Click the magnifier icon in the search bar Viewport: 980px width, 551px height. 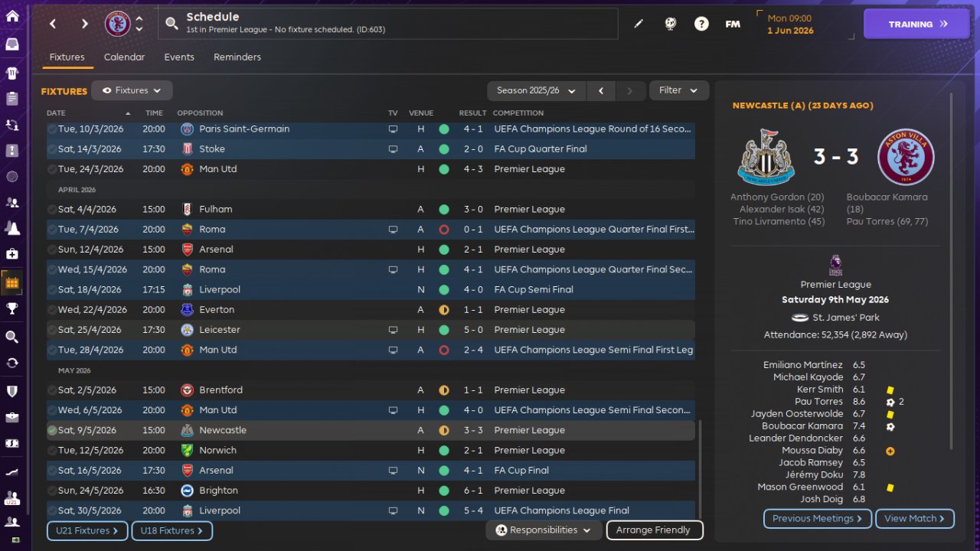point(171,24)
